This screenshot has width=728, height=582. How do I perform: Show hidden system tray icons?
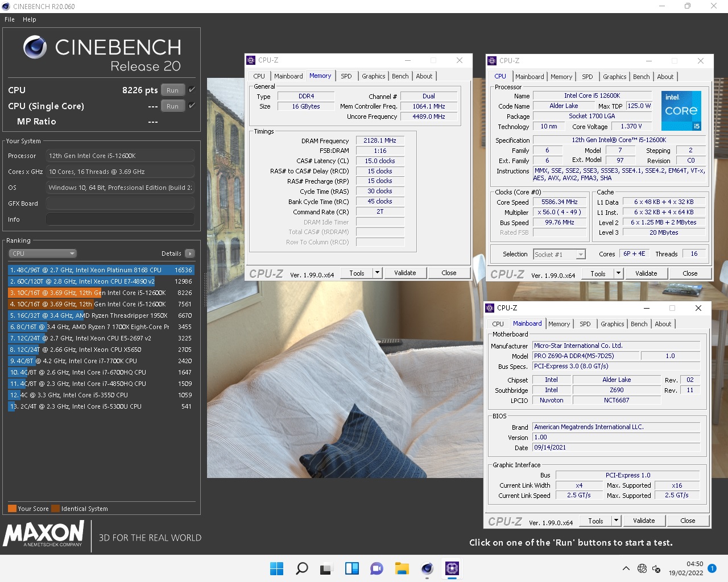tap(626, 568)
